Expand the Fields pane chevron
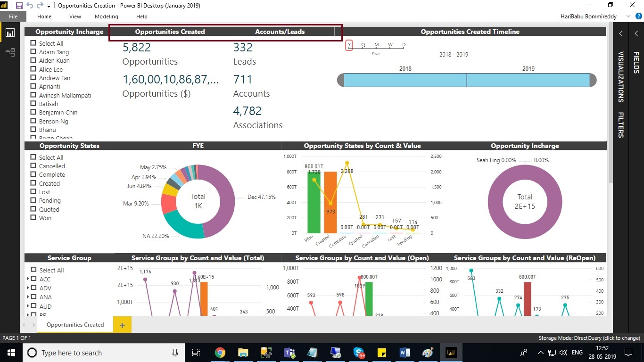The height and width of the screenshot is (362, 644). [x=636, y=33]
